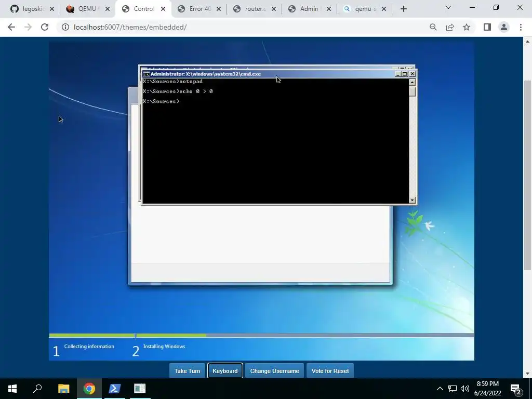Close the qemu search tab
This screenshot has width=532, height=399.
tap(384, 9)
